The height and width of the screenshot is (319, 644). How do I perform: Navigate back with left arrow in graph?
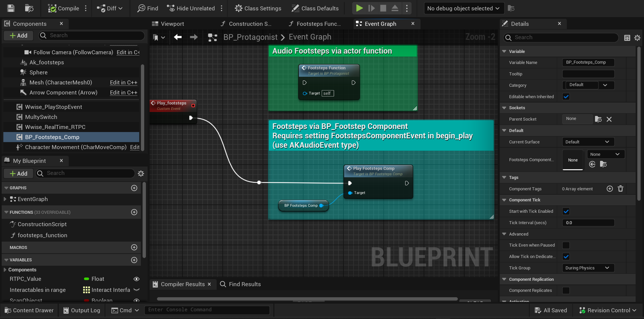pyautogui.click(x=178, y=37)
